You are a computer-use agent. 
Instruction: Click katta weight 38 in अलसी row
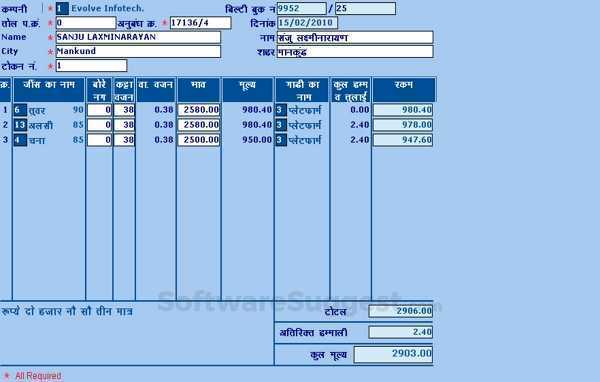tap(124, 125)
